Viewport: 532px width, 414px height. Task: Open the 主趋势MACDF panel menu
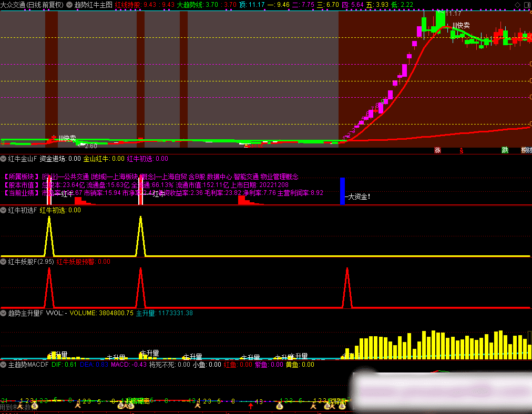tap(4, 364)
